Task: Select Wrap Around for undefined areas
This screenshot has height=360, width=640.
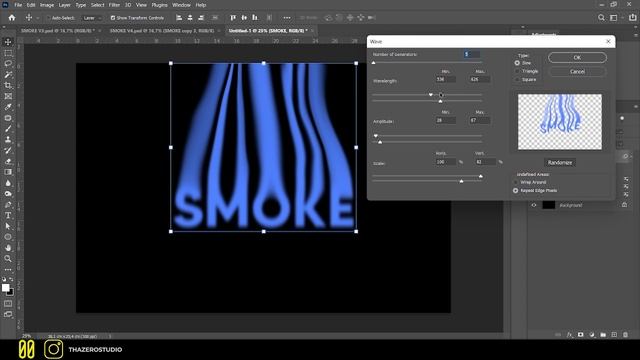Action: (516, 182)
